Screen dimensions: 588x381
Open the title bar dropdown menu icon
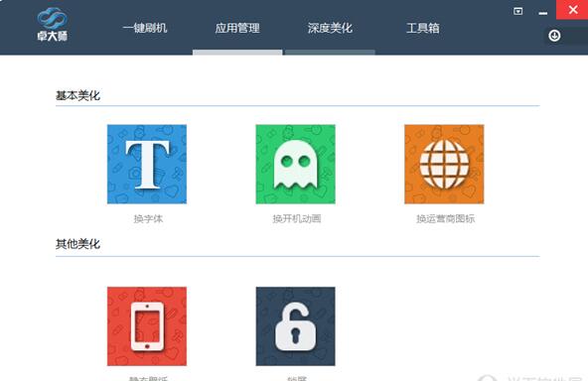517,11
